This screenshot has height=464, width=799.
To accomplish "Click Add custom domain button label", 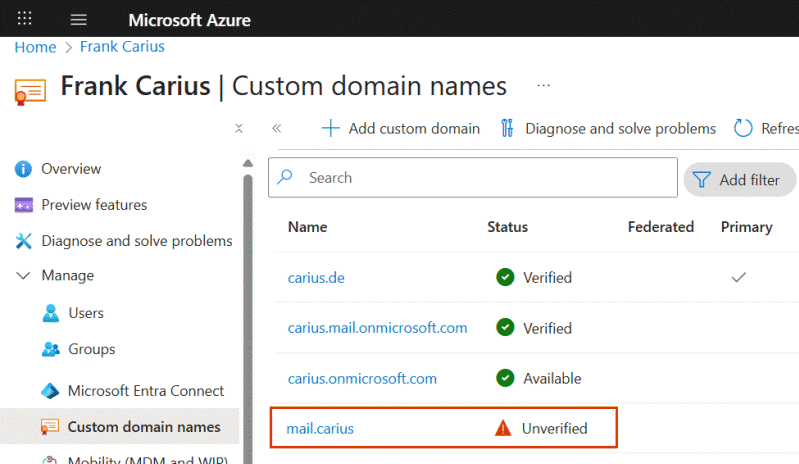I will click(414, 128).
